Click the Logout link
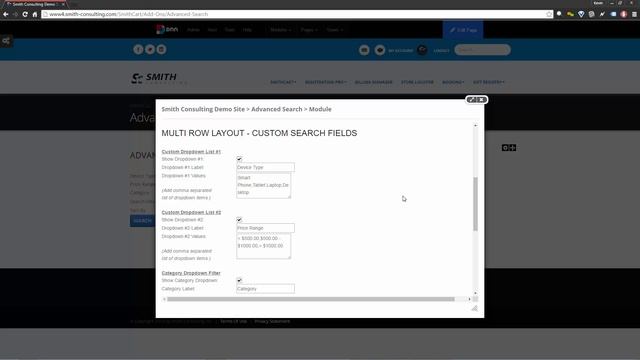 pos(441,50)
